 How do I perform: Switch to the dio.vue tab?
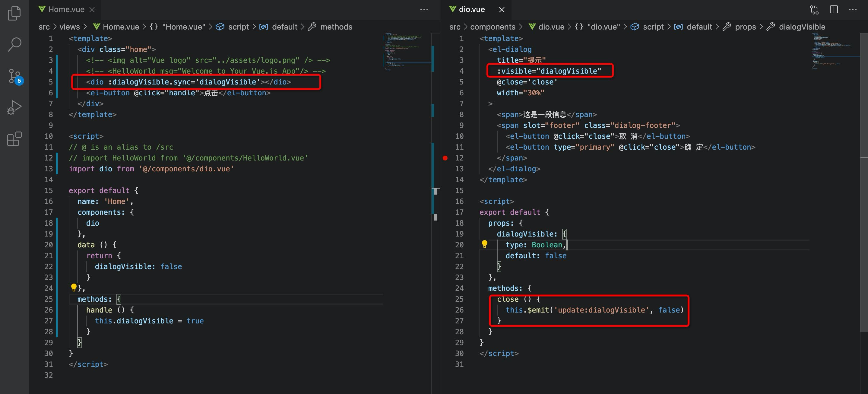point(472,9)
